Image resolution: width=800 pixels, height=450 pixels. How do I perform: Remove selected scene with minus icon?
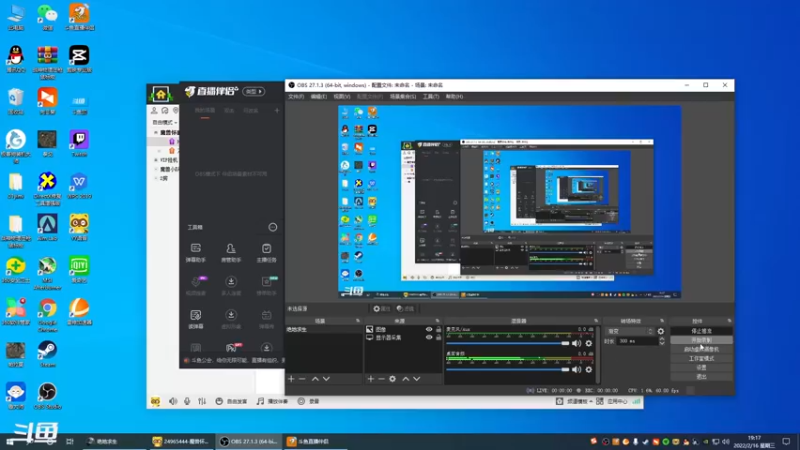click(302, 379)
